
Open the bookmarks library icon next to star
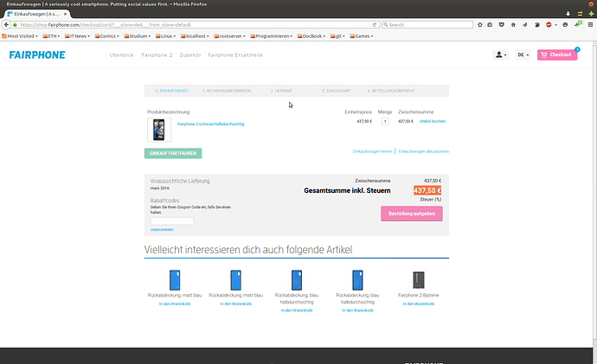click(490, 25)
